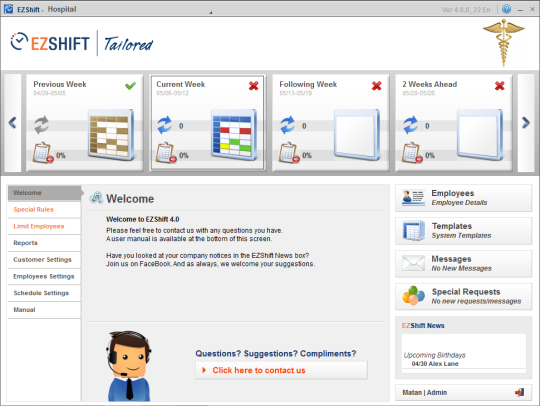Image resolution: width=540 pixels, height=406 pixels.
Task: Click Previous Week green checkmark status
Action: (130, 86)
